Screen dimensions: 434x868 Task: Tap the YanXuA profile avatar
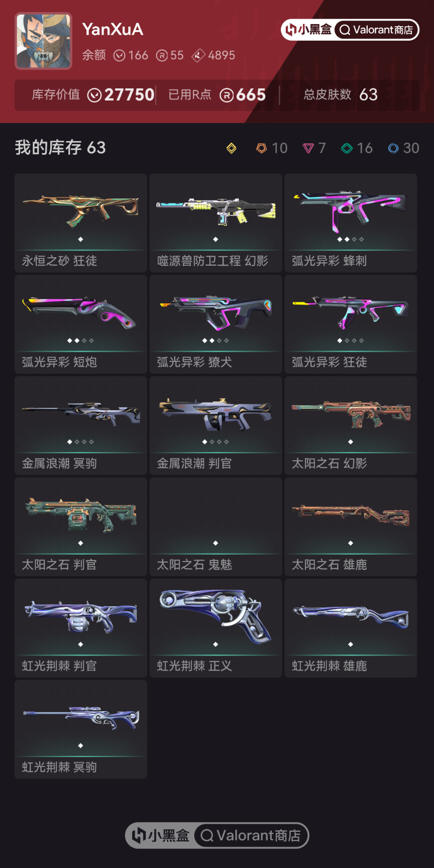coord(44,41)
